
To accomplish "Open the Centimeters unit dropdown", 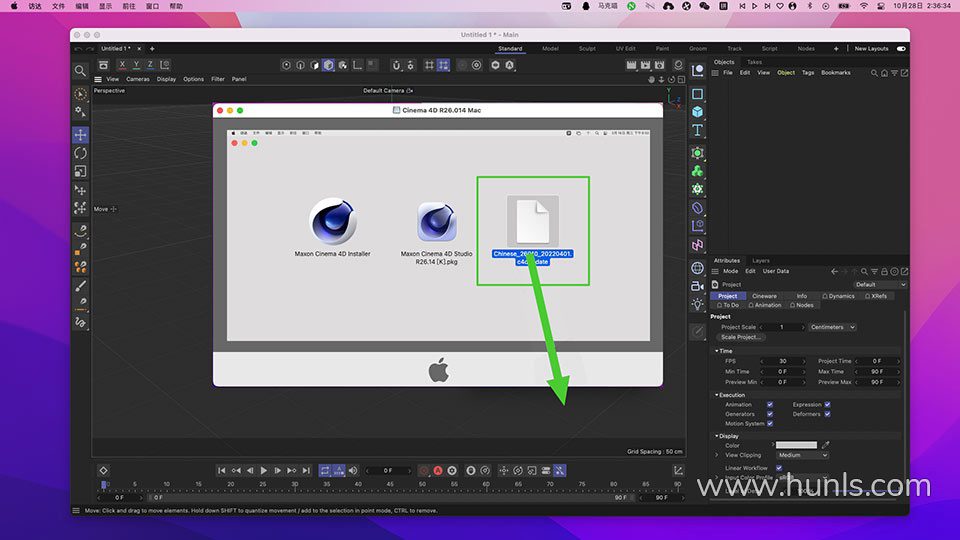I will click(x=832, y=327).
